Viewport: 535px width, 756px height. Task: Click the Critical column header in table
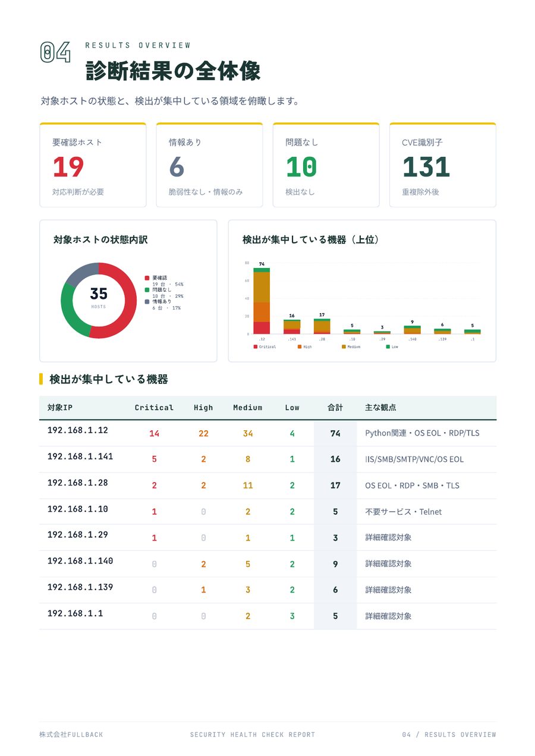[154, 408]
